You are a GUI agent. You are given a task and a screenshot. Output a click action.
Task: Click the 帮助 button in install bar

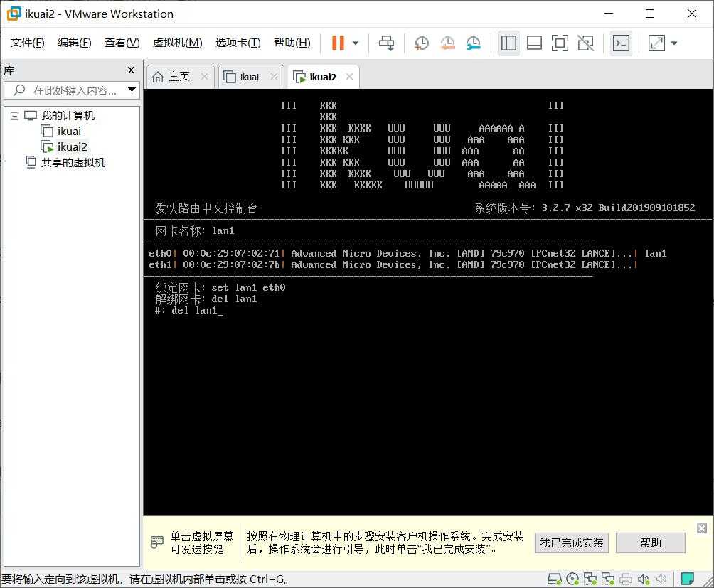click(x=650, y=543)
